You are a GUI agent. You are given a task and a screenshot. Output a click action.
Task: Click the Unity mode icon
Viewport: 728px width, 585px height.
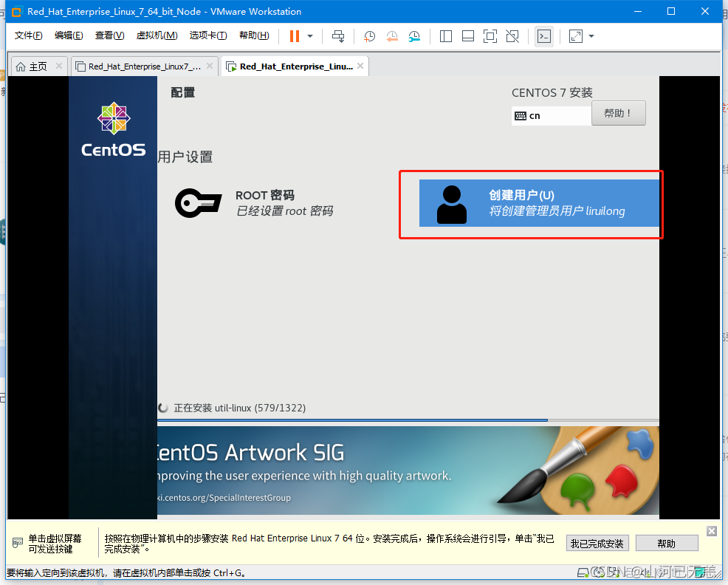(x=512, y=36)
